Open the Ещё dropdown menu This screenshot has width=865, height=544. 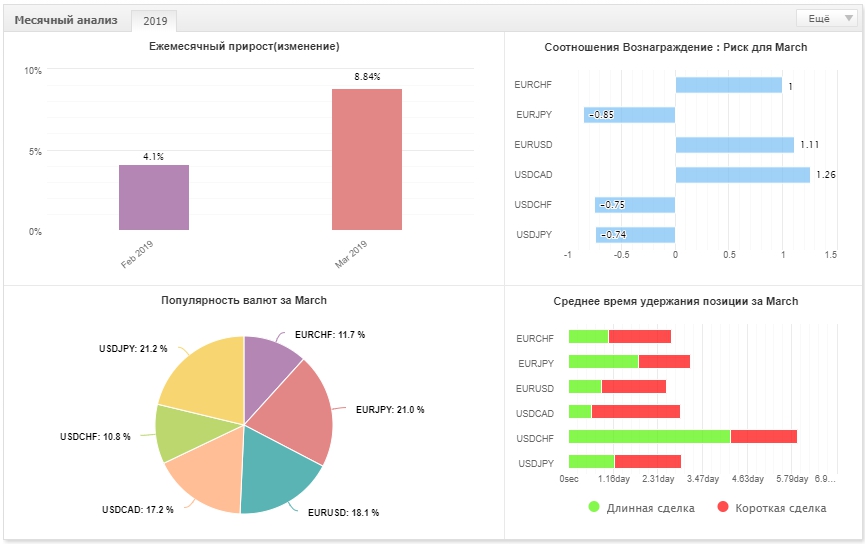[x=826, y=19]
